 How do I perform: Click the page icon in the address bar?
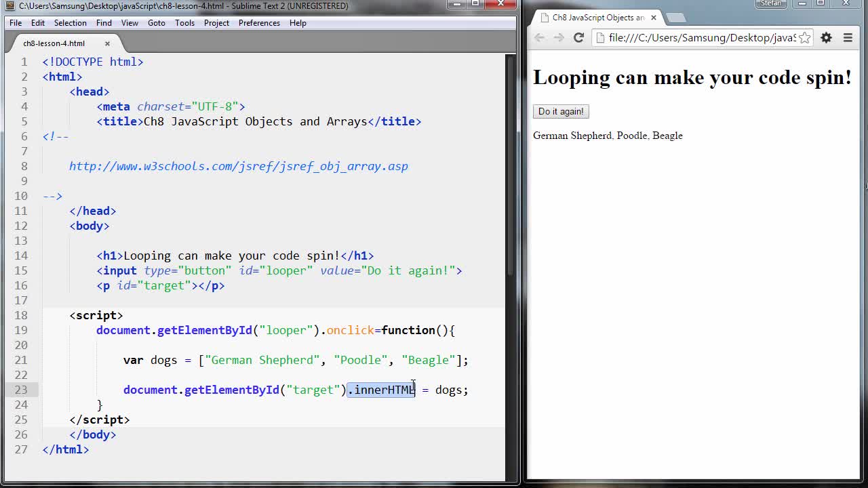click(x=601, y=38)
